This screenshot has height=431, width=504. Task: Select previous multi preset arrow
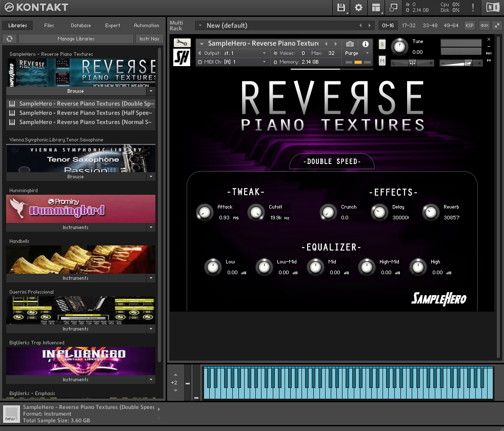point(360,26)
